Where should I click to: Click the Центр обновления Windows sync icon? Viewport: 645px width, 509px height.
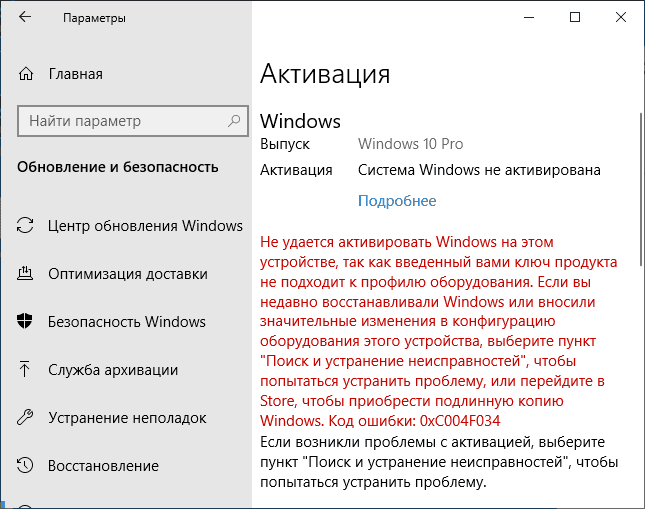coord(25,225)
